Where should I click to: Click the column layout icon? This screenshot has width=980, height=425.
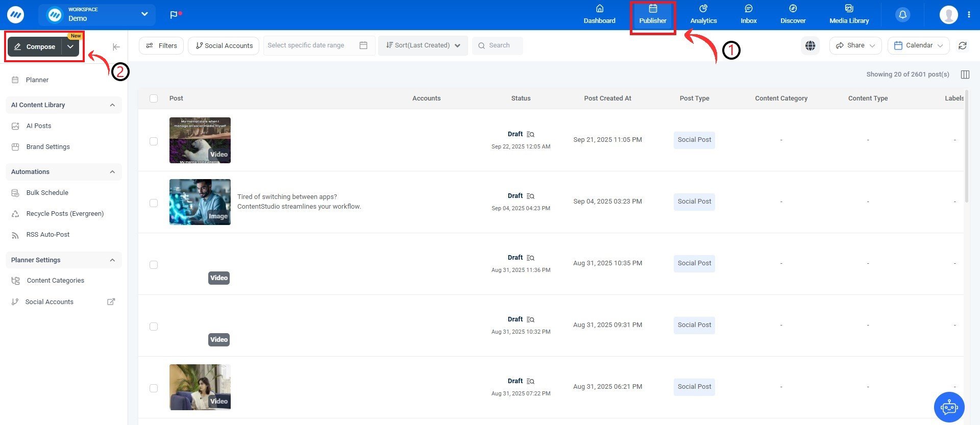965,74
